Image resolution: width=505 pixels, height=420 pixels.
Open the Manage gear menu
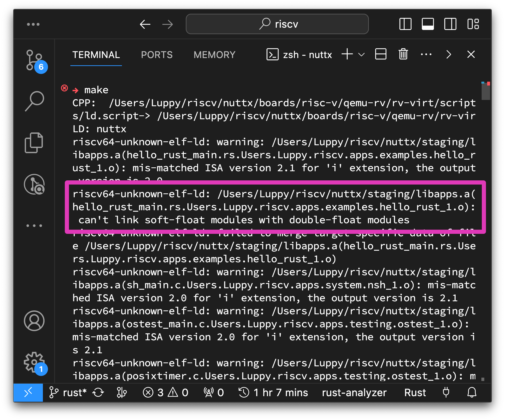(34, 362)
